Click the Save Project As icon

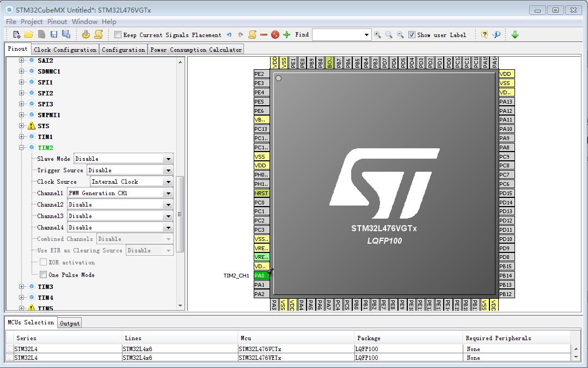click(x=66, y=34)
